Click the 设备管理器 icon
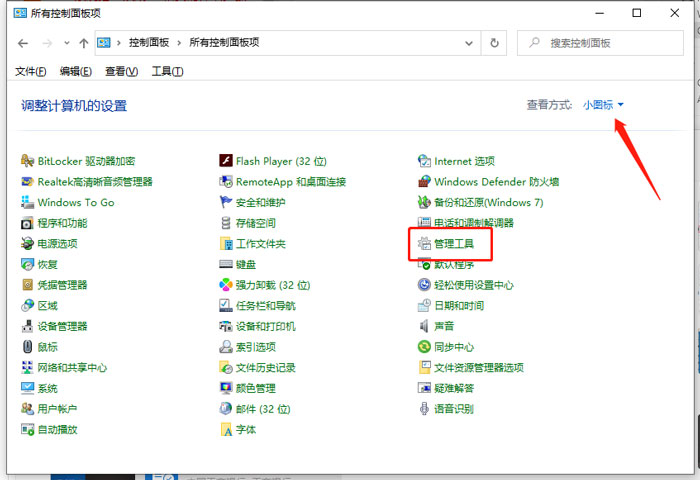The image size is (700, 480). [27, 326]
